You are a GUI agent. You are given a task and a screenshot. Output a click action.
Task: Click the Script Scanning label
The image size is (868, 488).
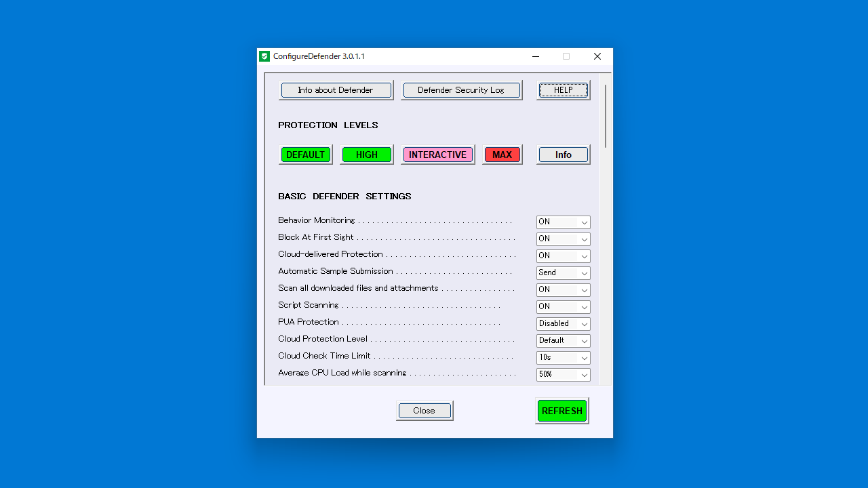pos(309,305)
